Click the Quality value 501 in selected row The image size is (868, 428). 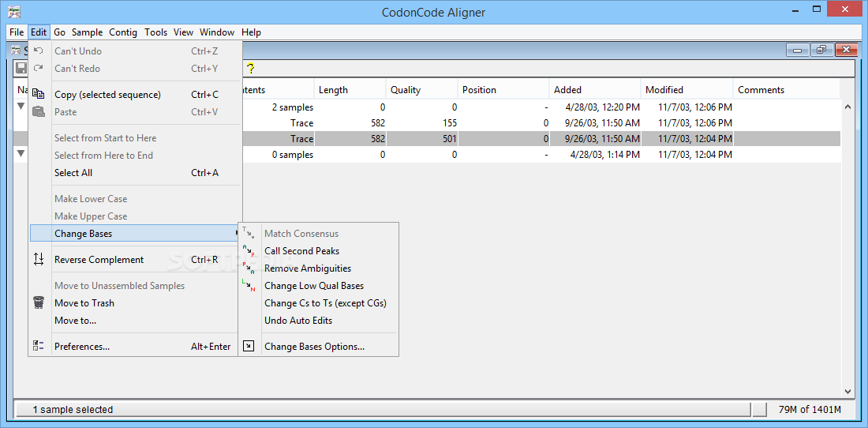(x=449, y=138)
